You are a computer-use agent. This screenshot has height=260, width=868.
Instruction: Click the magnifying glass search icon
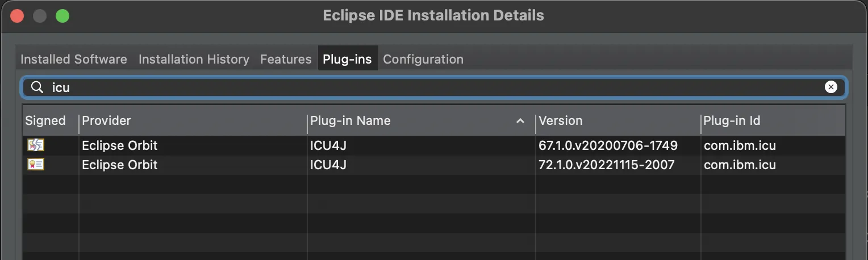click(37, 87)
